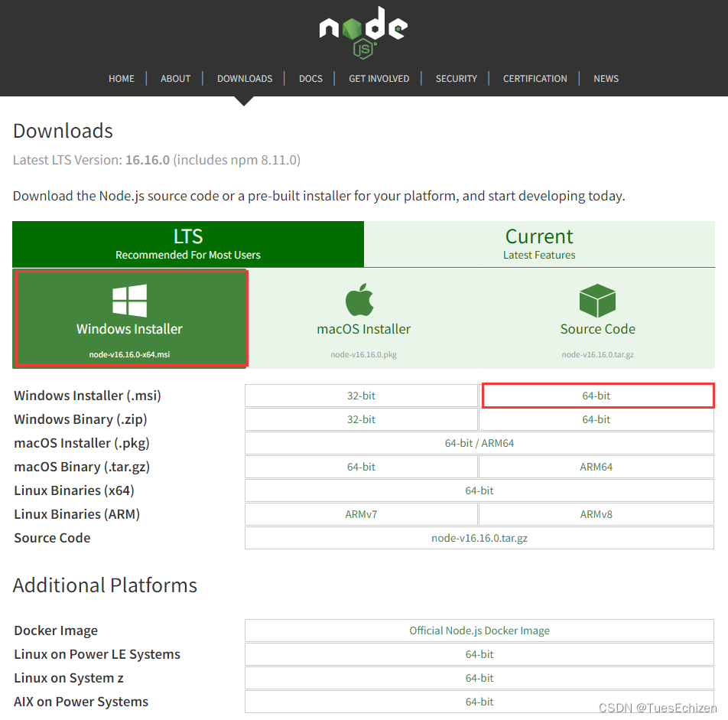The height and width of the screenshot is (720, 728).
Task: Open Official Node.js Docker Image link
Action: tap(479, 630)
